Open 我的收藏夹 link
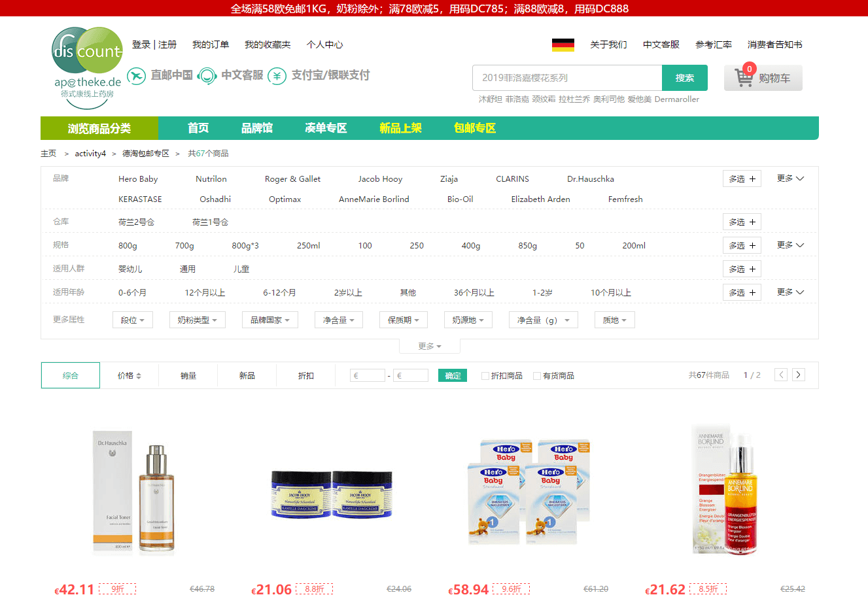 [x=268, y=44]
